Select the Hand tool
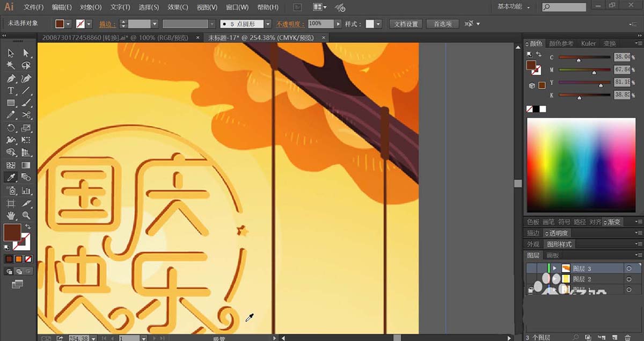Image resolution: width=644 pixels, height=341 pixels. point(11,216)
